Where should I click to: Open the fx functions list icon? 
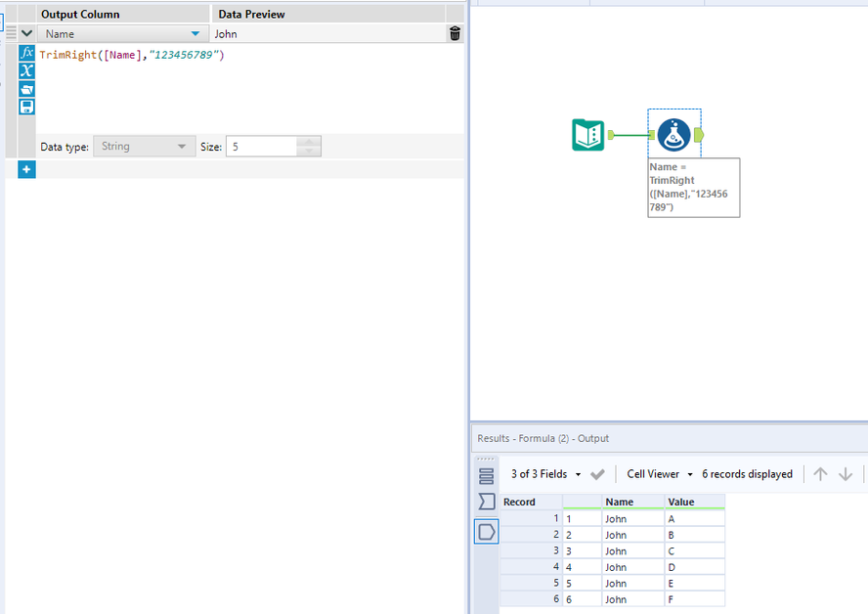[26, 53]
